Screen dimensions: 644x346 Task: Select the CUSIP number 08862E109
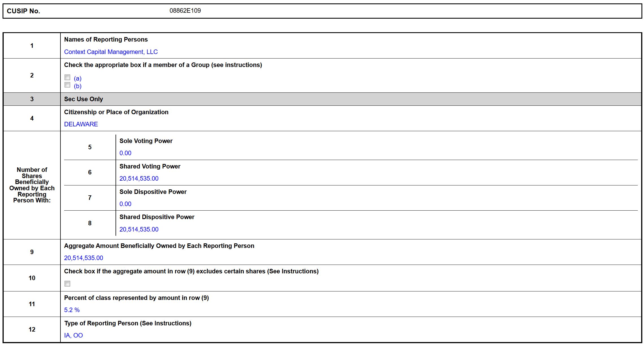coord(185,11)
